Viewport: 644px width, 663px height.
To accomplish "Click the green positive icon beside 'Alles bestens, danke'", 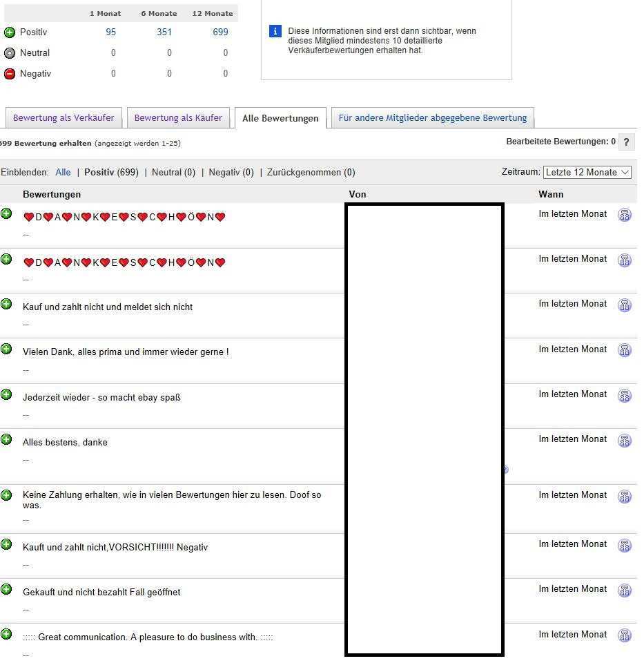I will [6, 439].
